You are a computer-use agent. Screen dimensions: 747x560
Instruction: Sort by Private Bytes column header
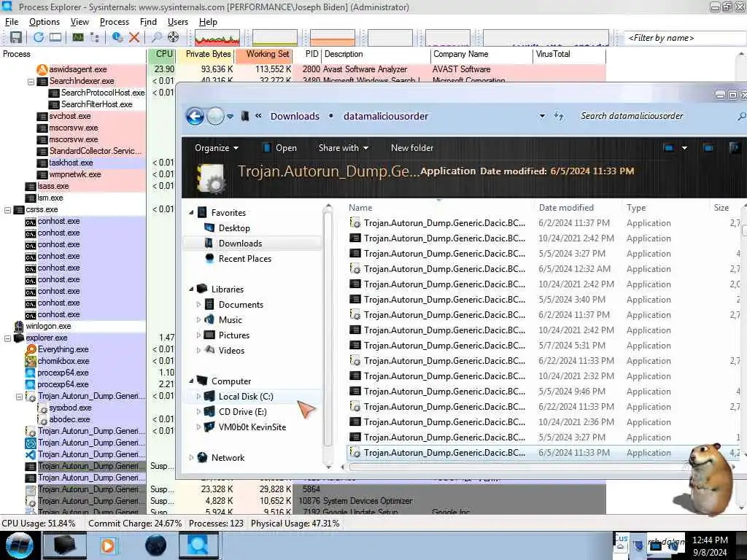point(205,54)
